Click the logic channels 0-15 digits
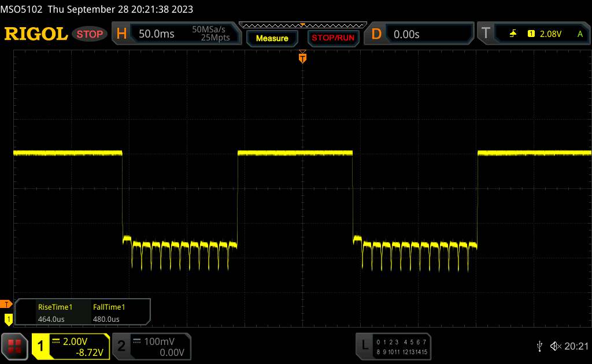The image size is (592, 364). tap(402, 347)
